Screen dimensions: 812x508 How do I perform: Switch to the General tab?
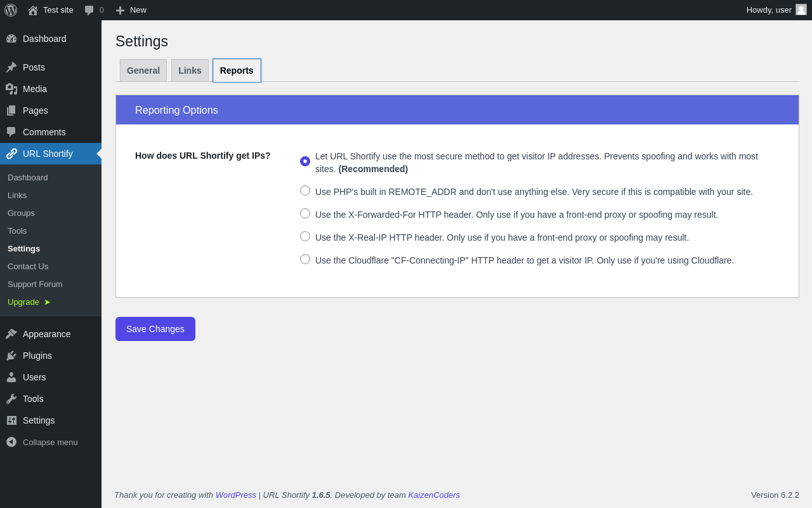(x=143, y=70)
